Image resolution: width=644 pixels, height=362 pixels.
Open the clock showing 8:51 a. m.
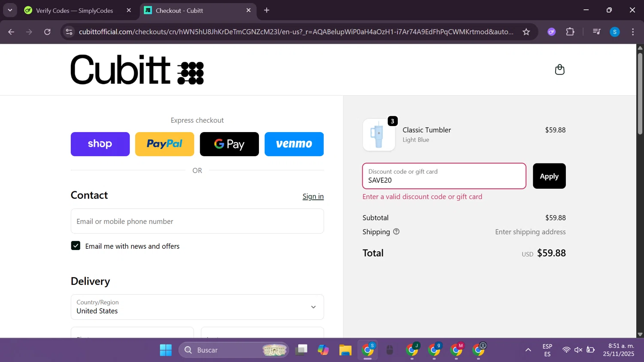[x=619, y=350]
